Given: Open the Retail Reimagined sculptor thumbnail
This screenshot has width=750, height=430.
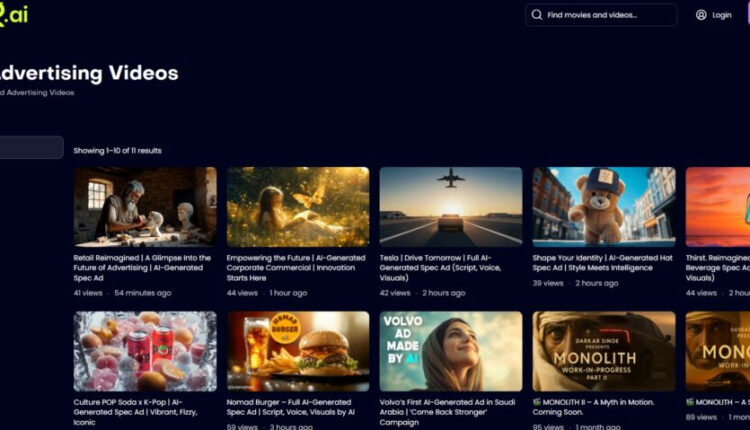Looking at the screenshot, I should (x=145, y=207).
